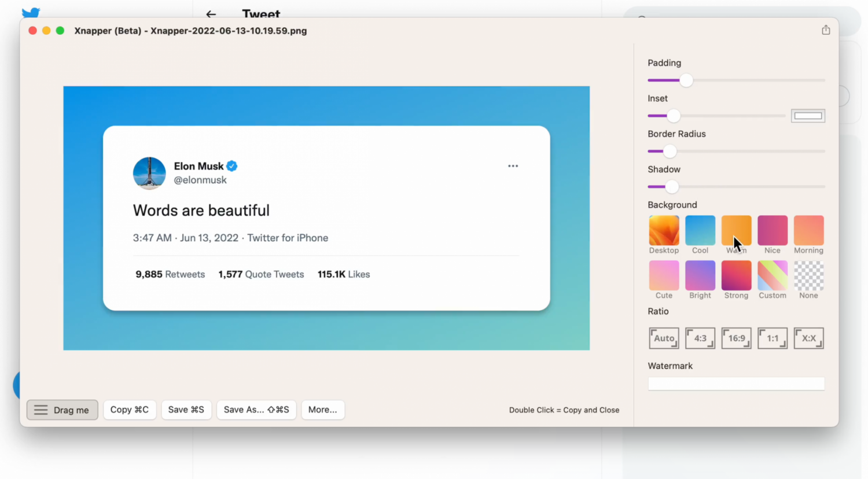This screenshot has height=479, width=868.
Task: Click the Elon Musk profile avatar
Action: point(149,173)
